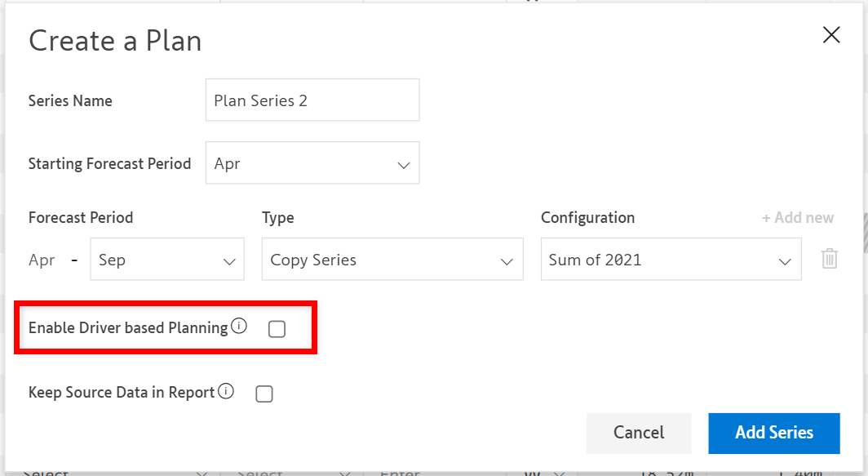Click the Starting Forecast Period label

[109, 163]
